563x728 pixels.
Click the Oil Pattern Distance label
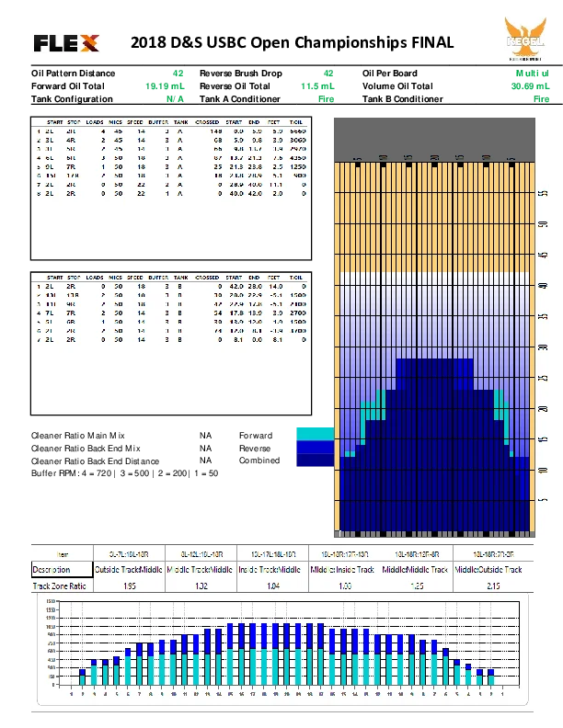pyautogui.click(x=73, y=74)
